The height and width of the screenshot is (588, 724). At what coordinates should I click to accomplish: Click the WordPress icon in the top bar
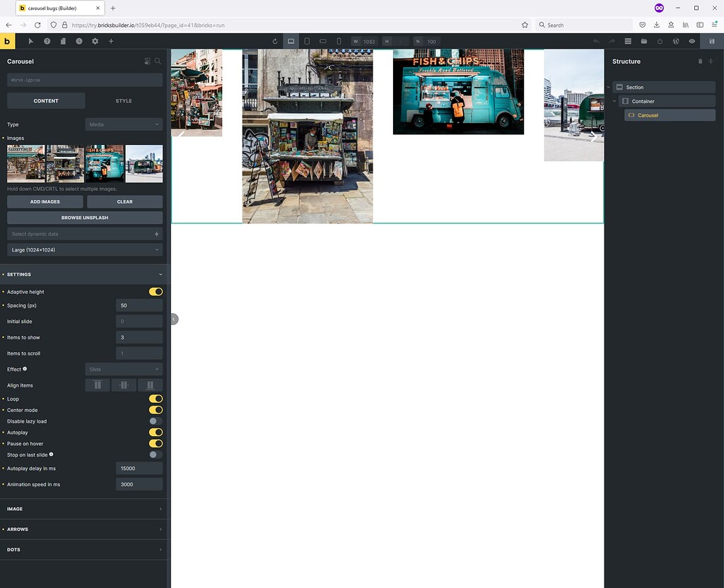pyautogui.click(x=676, y=41)
